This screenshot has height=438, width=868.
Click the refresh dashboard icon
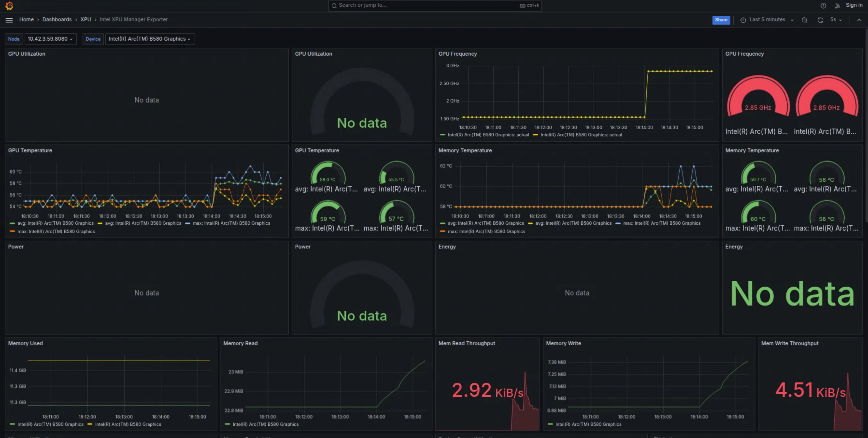click(820, 20)
